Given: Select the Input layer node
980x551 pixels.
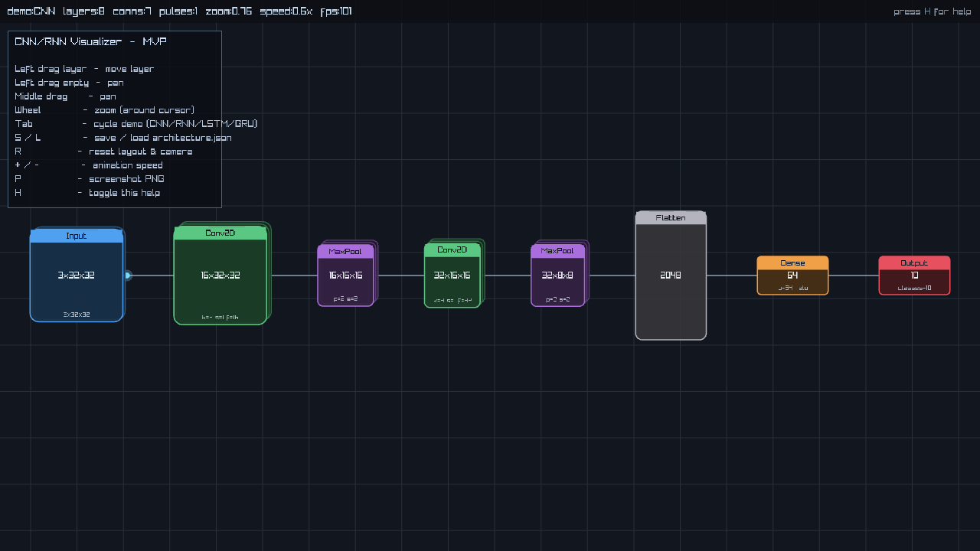Looking at the screenshot, I should [x=77, y=275].
